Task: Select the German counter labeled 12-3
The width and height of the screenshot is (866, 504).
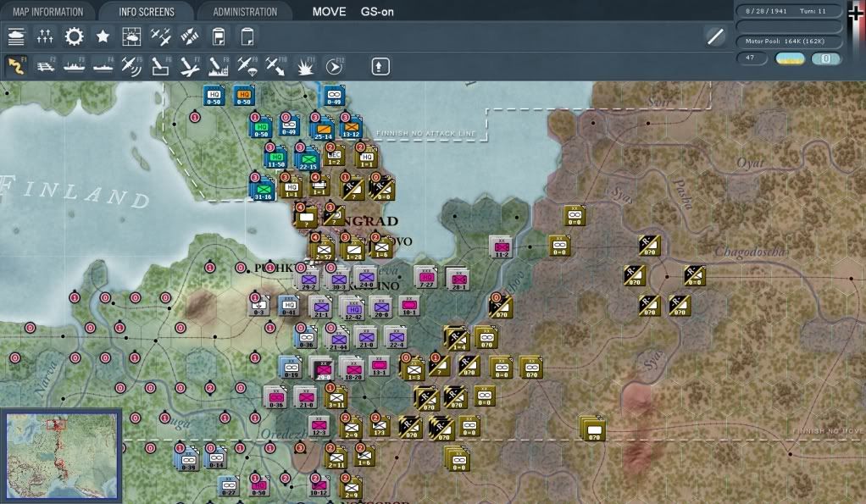Action: [319, 425]
